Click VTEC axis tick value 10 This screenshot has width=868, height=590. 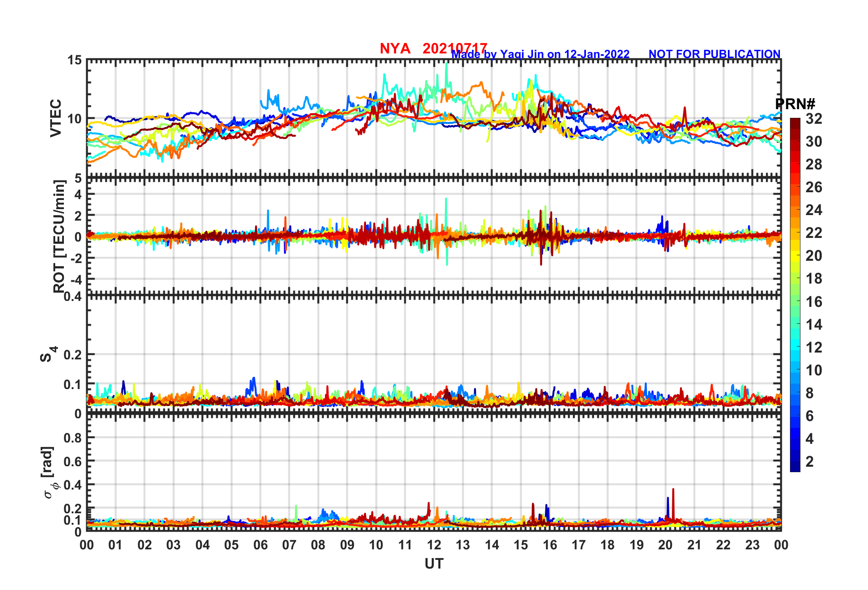point(74,119)
